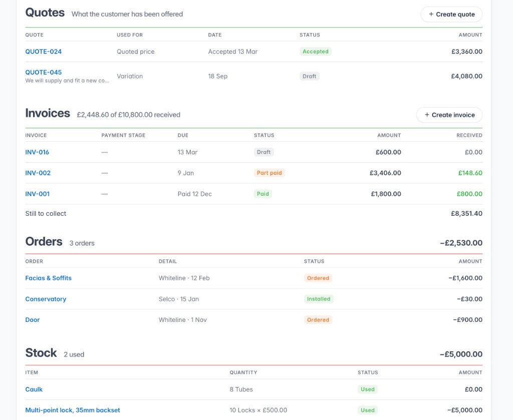513x420 pixels.
Task: Click the −£900.00 order amount
Action: click(x=467, y=320)
